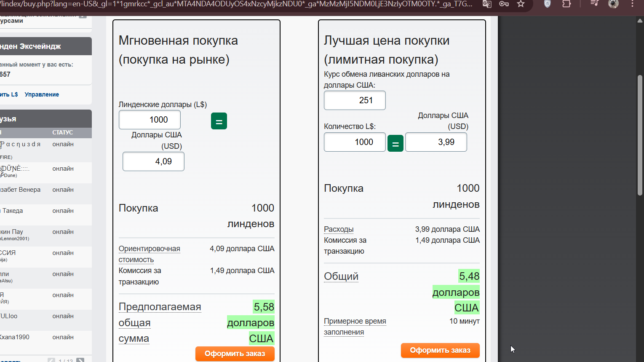
Task: Click the Linden dollars amount field for market purchase
Action: (x=150, y=120)
